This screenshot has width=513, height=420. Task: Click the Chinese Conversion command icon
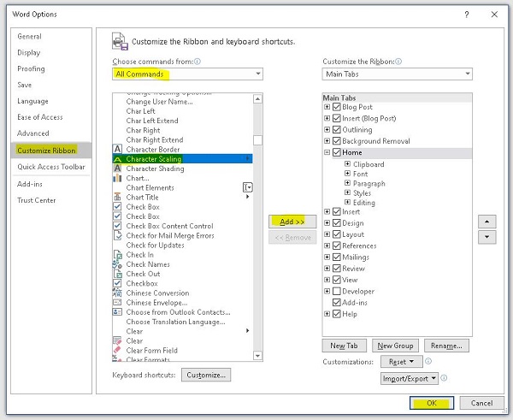click(x=117, y=293)
